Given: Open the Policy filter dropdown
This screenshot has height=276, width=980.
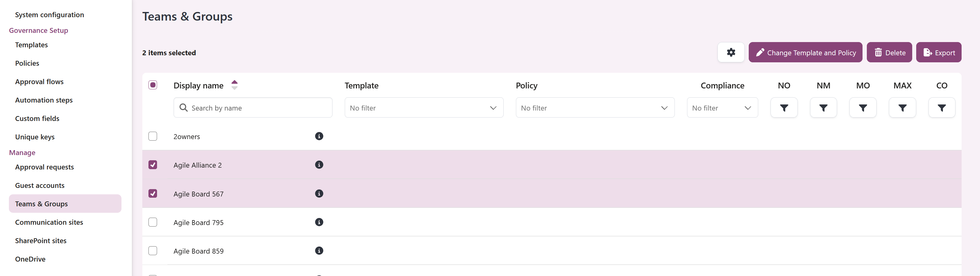Looking at the screenshot, I should (595, 107).
